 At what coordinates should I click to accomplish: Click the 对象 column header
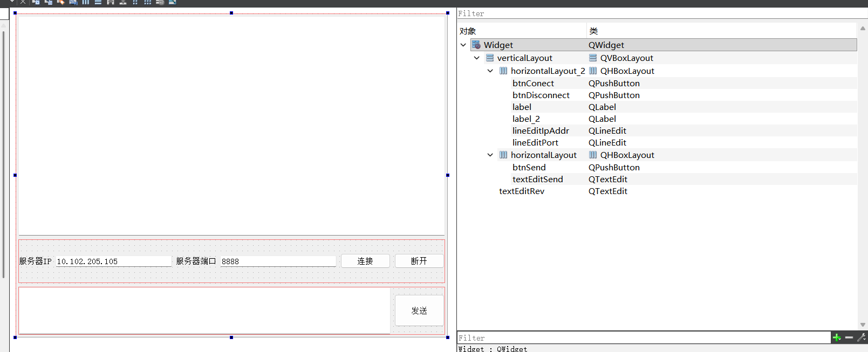[x=522, y=31]
